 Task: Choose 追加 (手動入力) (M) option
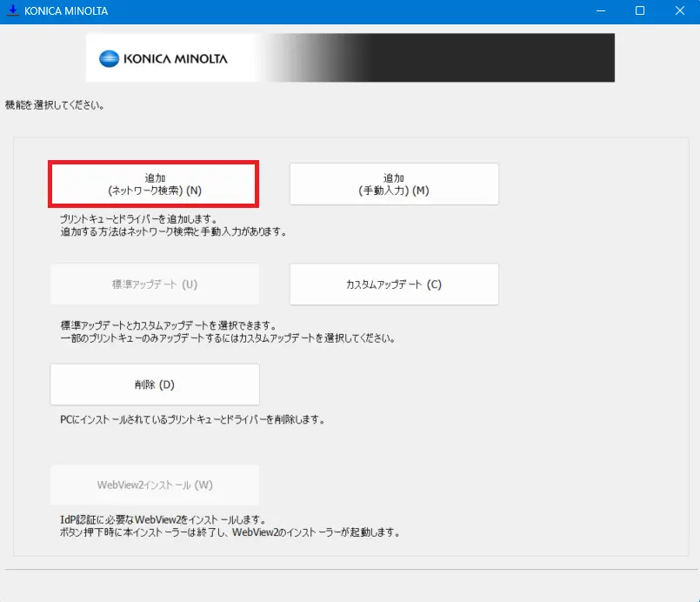pyautogui.click(x=393, y=184)
